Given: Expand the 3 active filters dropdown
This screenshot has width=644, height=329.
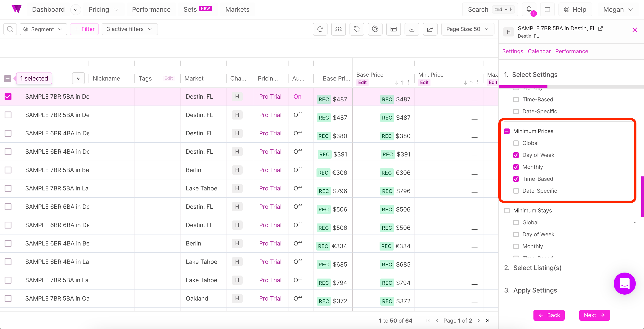Looking at the screenshot, I should pos(130,29).
